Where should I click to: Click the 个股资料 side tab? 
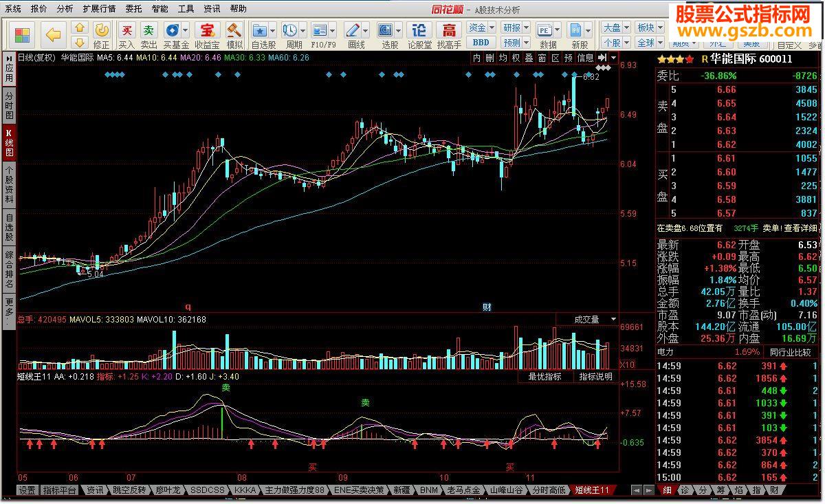click(9, 184)
